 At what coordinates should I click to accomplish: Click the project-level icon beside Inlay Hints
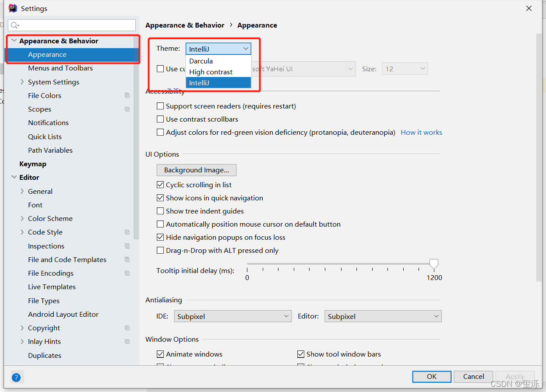point(127,341)
